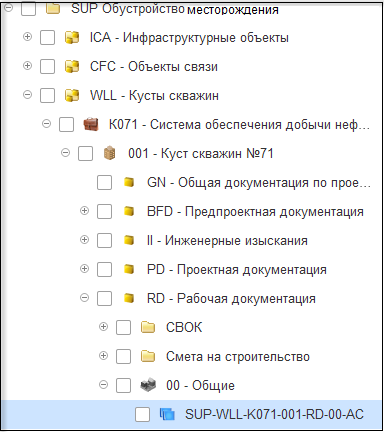Collapse the 00 - Общие node
This screenshot has width=384, height=432.
point(103,384)
